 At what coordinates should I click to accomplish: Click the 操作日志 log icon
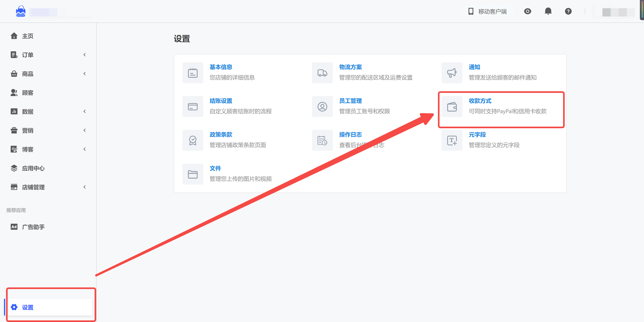(x=322, y=140)
